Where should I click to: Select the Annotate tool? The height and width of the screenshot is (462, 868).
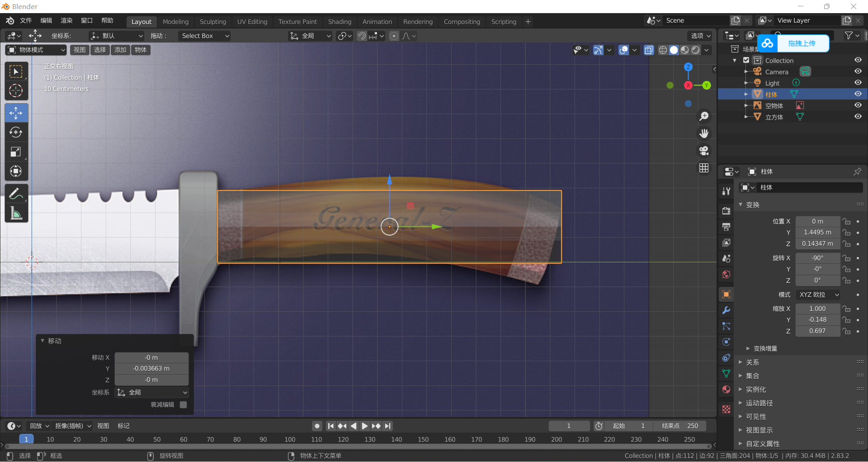[16, 193]
